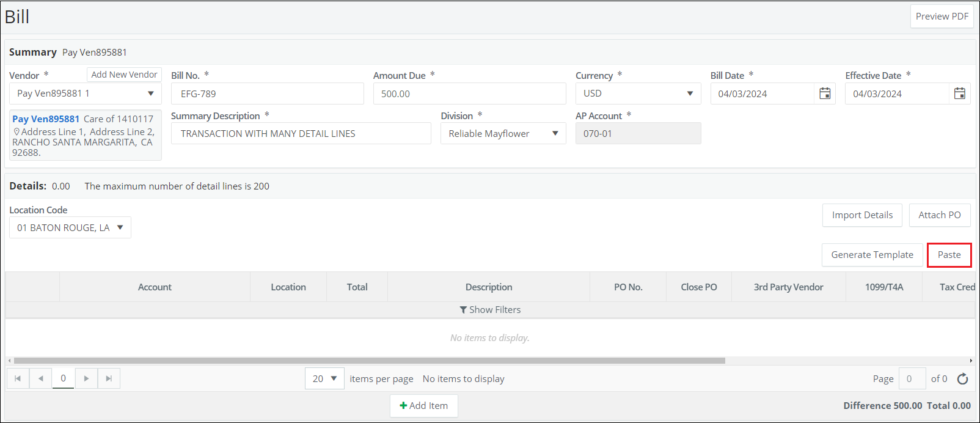The image size is (980, 423).
Task: Click Generate Template button
Action: point(872,255)
